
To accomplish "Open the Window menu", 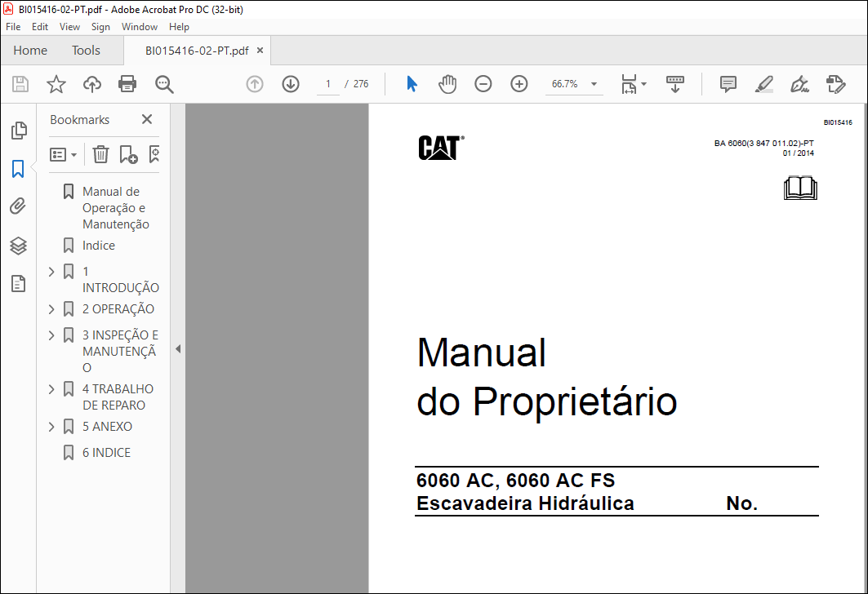I will coord(140,27).
